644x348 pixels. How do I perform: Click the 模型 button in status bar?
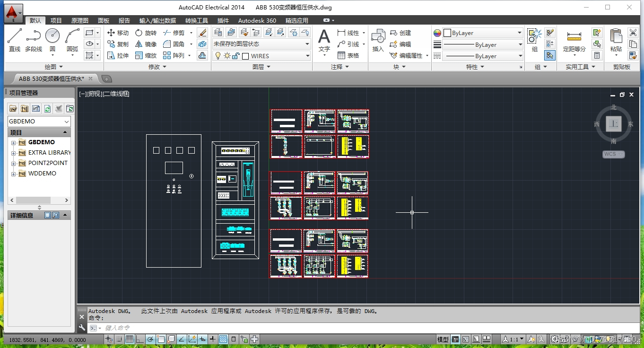(443, 339)
